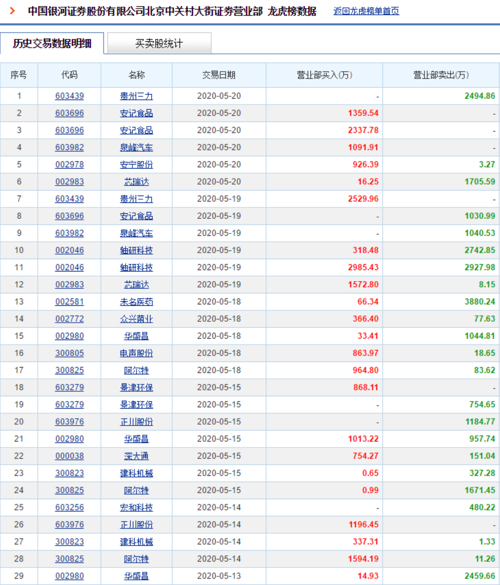500x585 pixels.
Task: Click the orange chevron icon beside the page title
Action: [x=12, y=11]
